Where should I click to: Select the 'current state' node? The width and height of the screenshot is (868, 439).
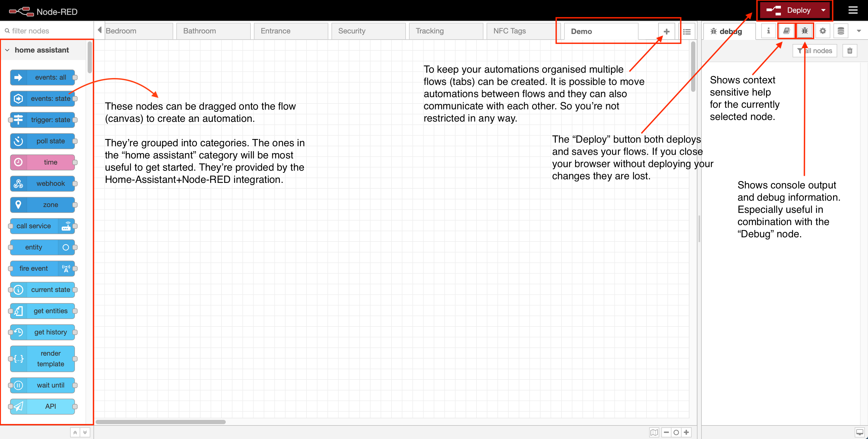(42, 290)
